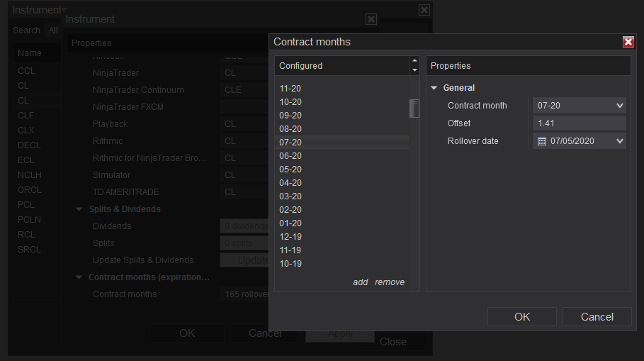This screenshot has width=644, height=361.
Task: Click scroll up arrow above Configured list
Action: [414, 60]
